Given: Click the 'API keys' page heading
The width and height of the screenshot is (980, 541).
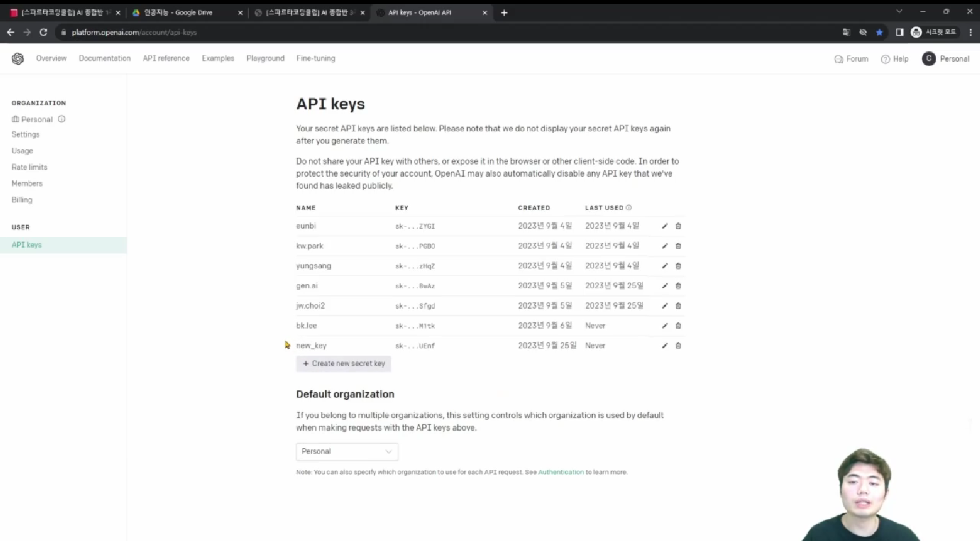Looking at the screenshot, I should [331, 104].
